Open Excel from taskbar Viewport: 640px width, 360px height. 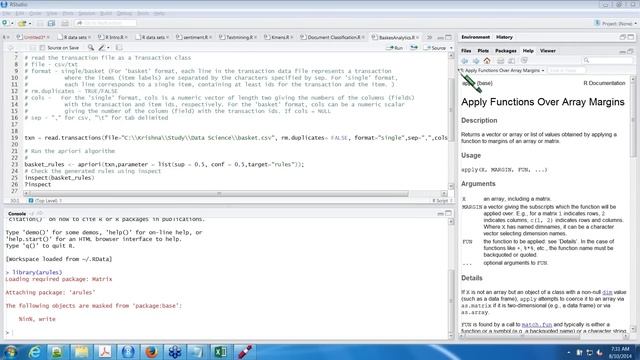click(x=220, y=352)
